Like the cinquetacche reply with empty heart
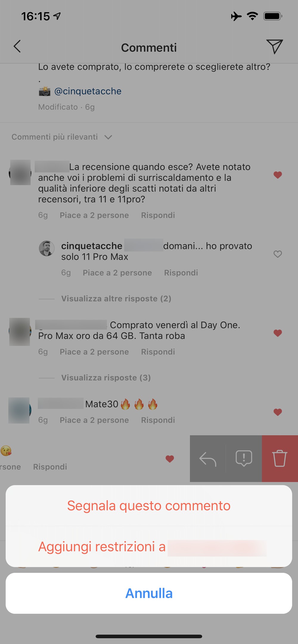 pyautogui.click(x=278, y=254)
